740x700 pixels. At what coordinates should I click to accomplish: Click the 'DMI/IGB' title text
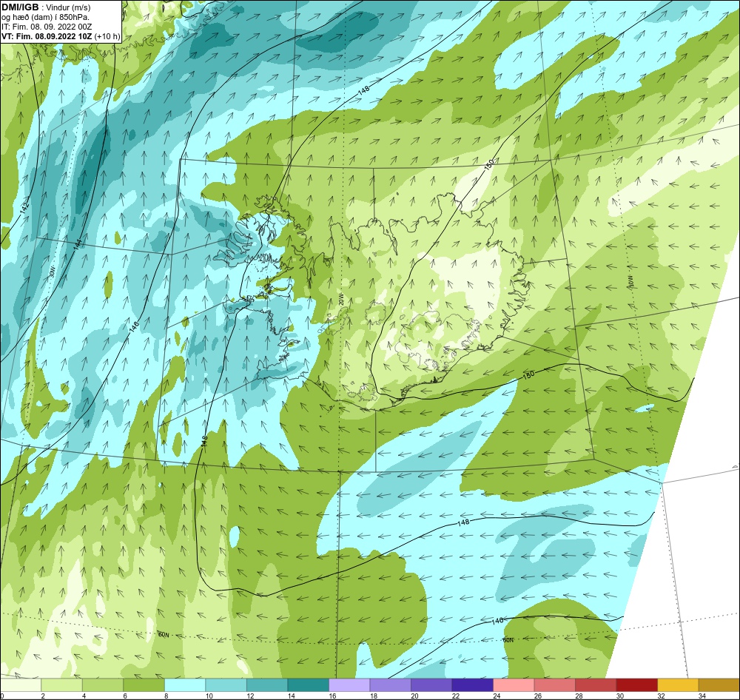click(x=20, y=7)
